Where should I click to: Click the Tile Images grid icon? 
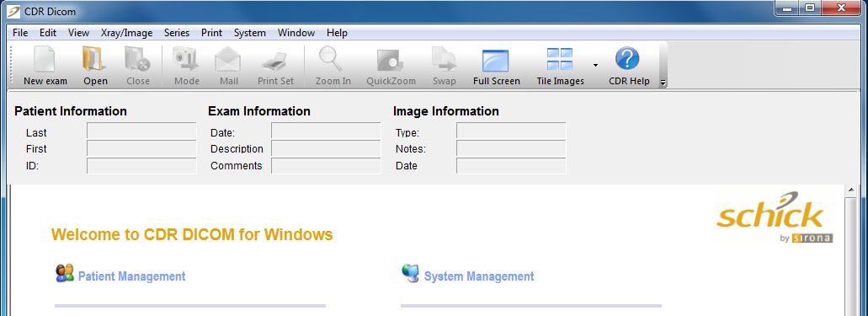point(560,59)
